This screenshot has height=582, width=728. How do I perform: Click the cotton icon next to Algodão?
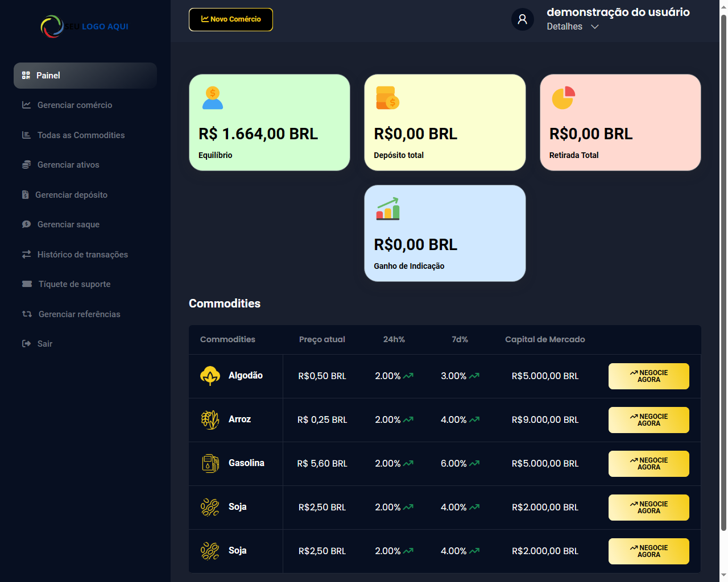coord(210,376)
